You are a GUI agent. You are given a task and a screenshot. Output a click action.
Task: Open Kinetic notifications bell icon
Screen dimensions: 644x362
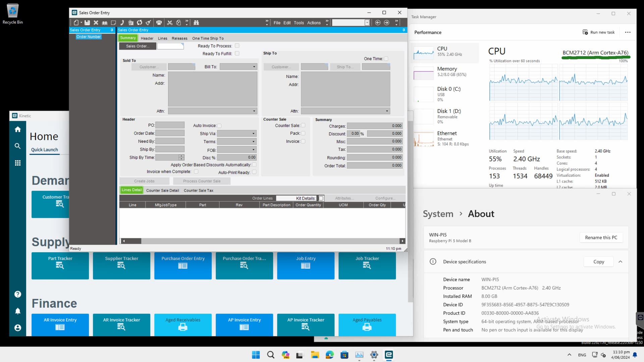(x=18, y=311)
